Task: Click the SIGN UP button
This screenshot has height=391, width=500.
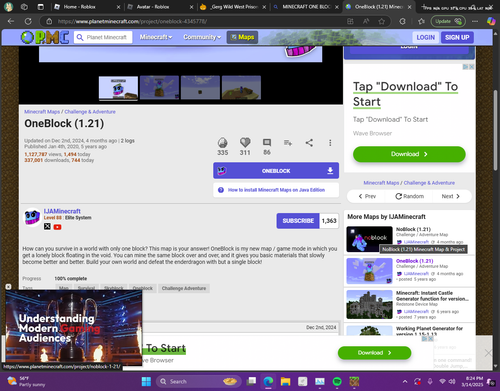Action: click(457, 37)
